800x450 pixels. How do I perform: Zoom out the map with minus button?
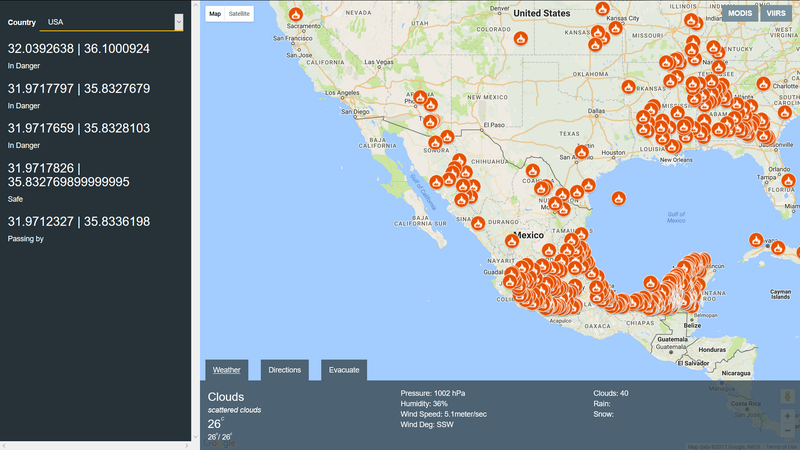pyautogui.click(x=787, y=431)
